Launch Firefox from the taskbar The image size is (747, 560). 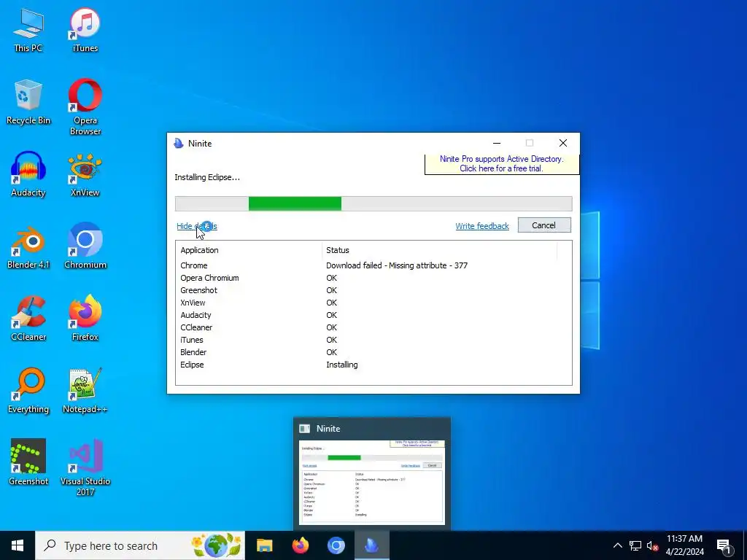pos(300,545)
